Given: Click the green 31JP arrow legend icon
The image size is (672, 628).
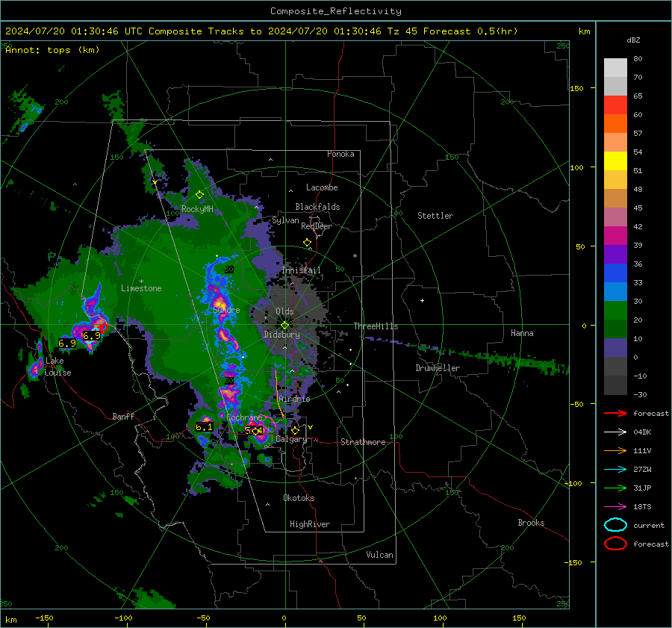Looking at the screenshot, I should (x=615, y=488).
